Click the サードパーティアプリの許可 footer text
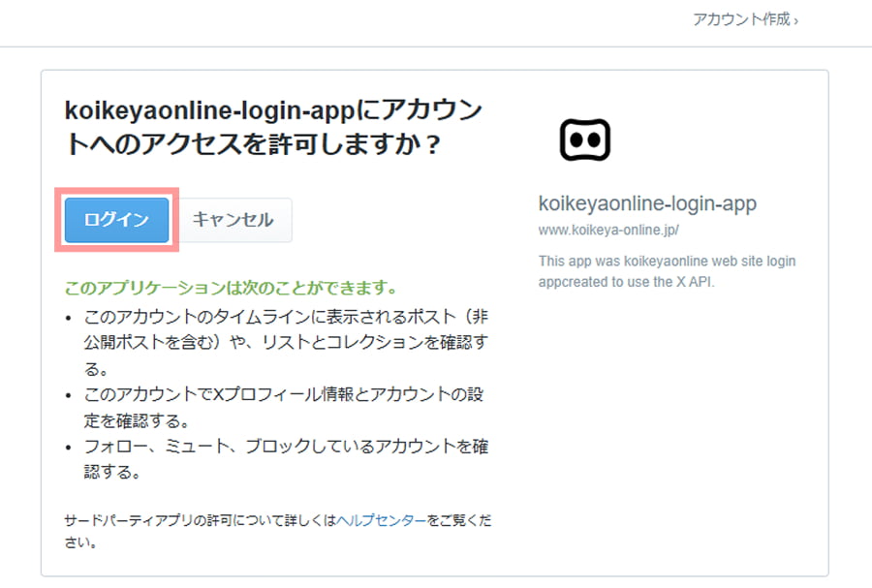This screenshot has width=872, height=588. (x=194, y=520)
